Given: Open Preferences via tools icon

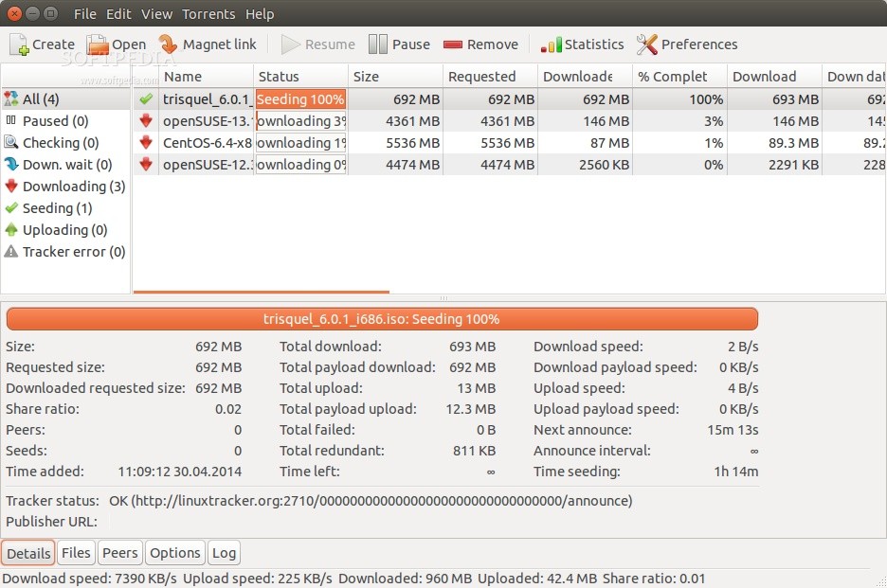Looking at the screenshot, I should (647, 45).
